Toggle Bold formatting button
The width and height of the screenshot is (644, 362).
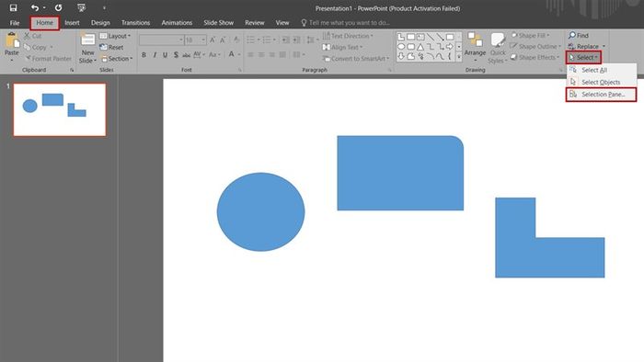[144, 54]
